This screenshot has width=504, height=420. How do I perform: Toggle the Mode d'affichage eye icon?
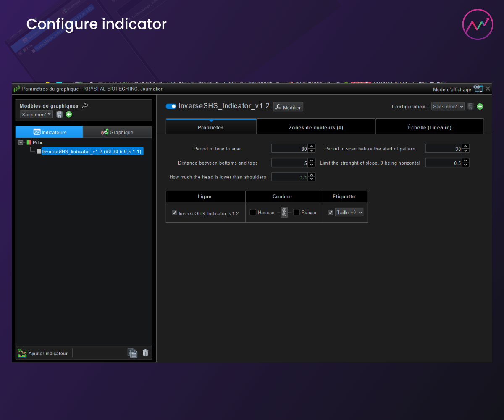tap(478, 89)
